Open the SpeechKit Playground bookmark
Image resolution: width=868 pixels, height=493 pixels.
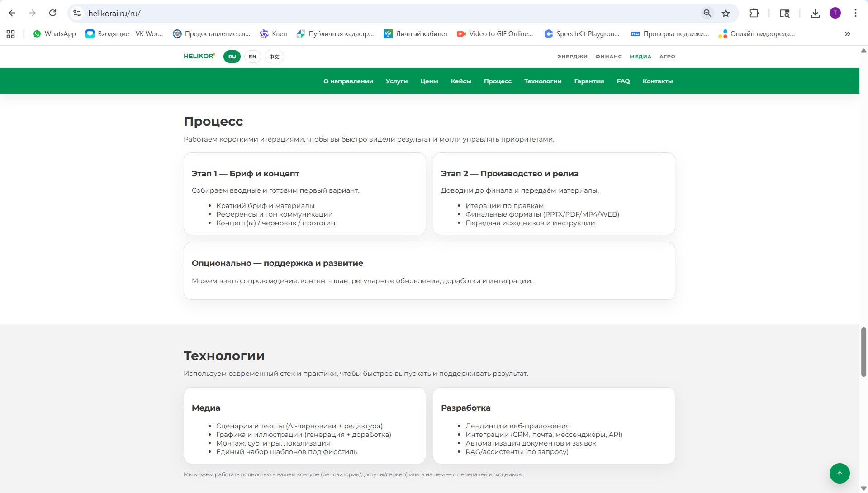[x=582, y=34]
